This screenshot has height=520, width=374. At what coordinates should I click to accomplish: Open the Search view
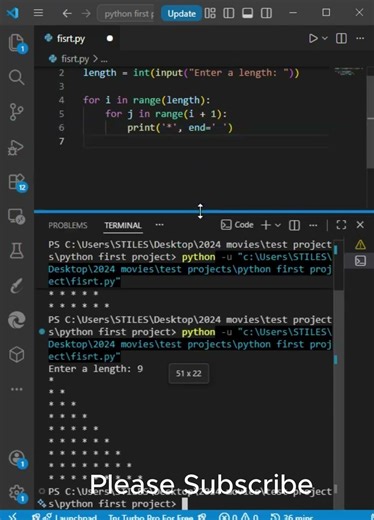[x=16, y=77]
